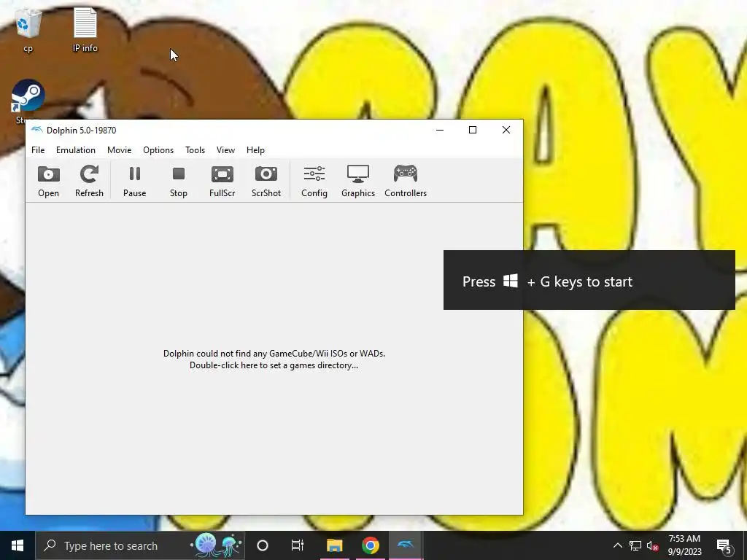Open the Graphics settings icon

click(358, 181)
